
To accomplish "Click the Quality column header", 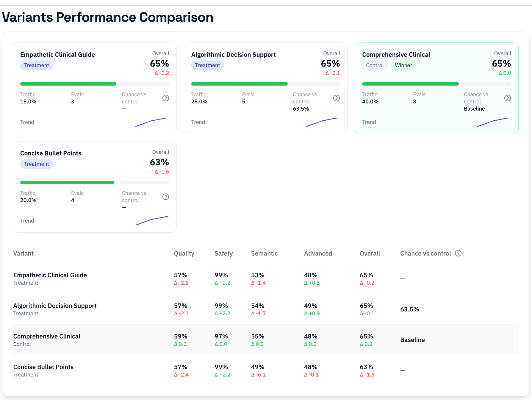I will [x=184, y=253].
